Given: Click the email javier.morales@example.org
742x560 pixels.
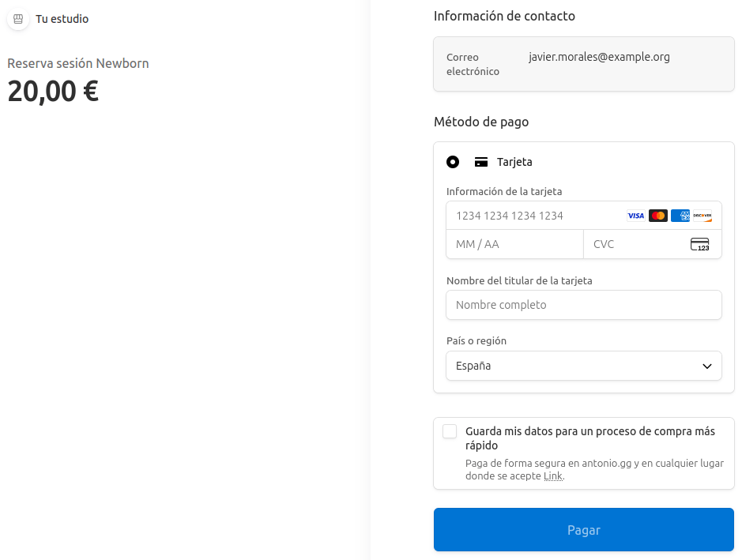Looking at the screenshot, I should pyautogui.click(x=599, y=57).
